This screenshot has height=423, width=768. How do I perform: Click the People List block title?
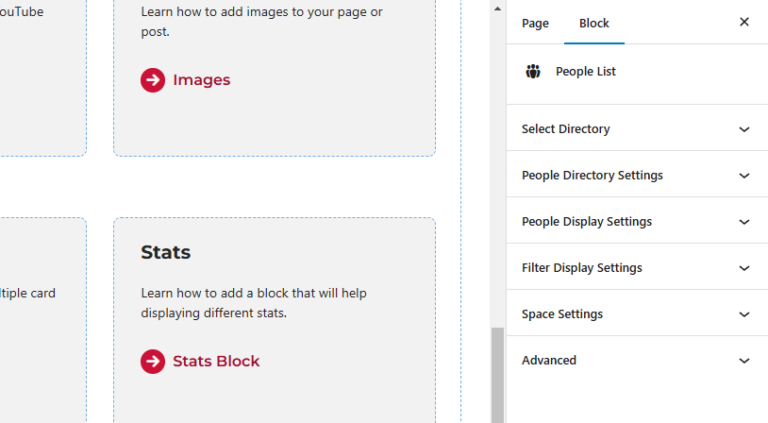(585, 71)
